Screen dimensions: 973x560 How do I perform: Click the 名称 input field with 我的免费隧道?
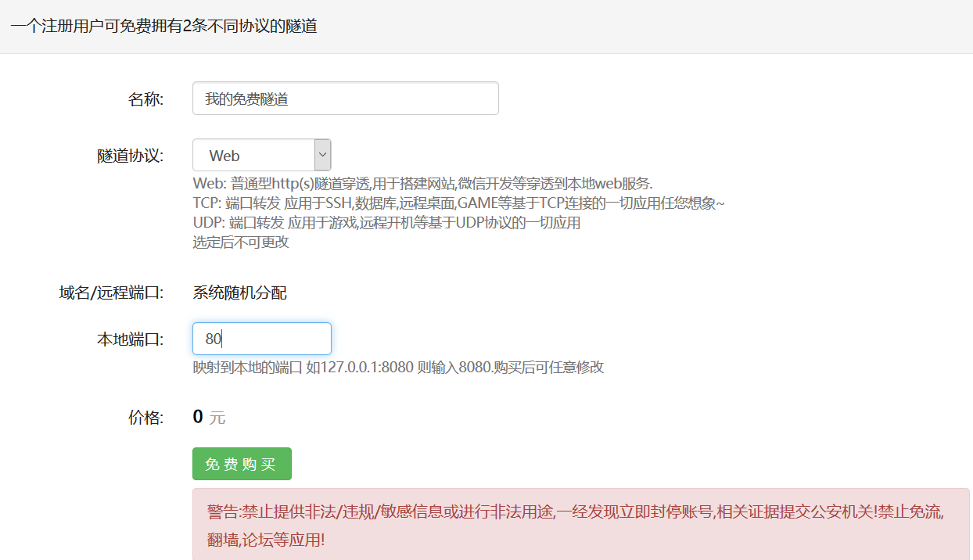tap(346, 99)
